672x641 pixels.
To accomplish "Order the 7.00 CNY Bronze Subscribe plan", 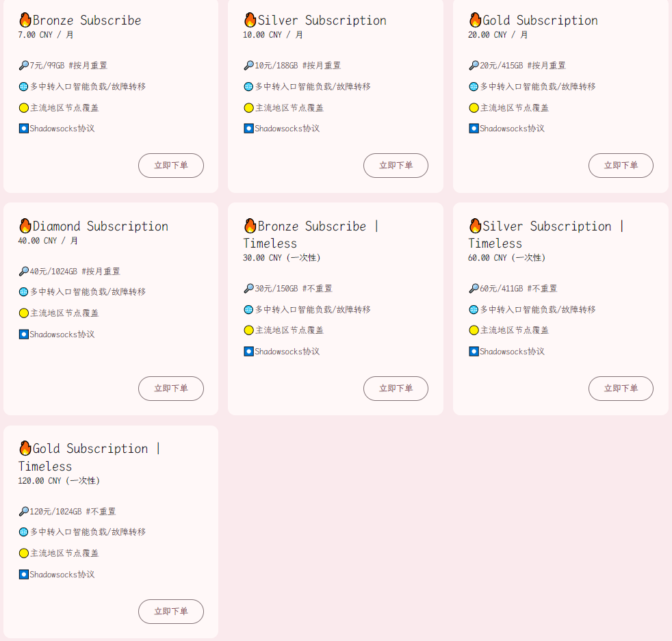I will point(171,166).
